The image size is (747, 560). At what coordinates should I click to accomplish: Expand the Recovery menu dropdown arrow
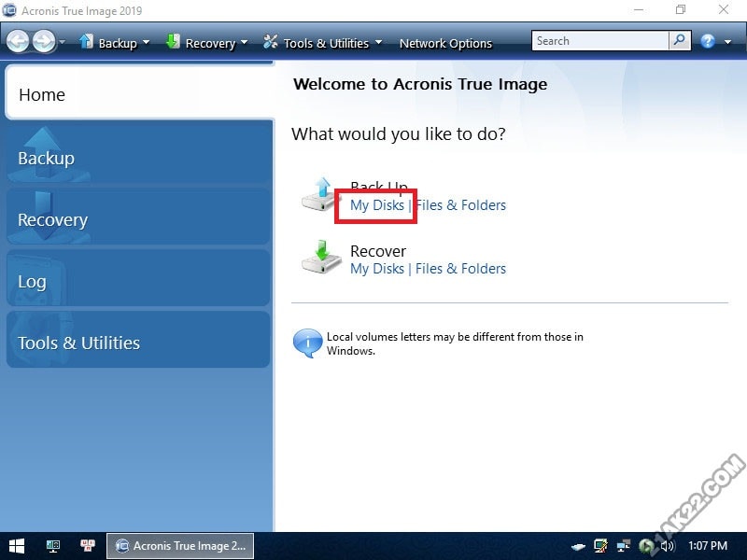244,42
